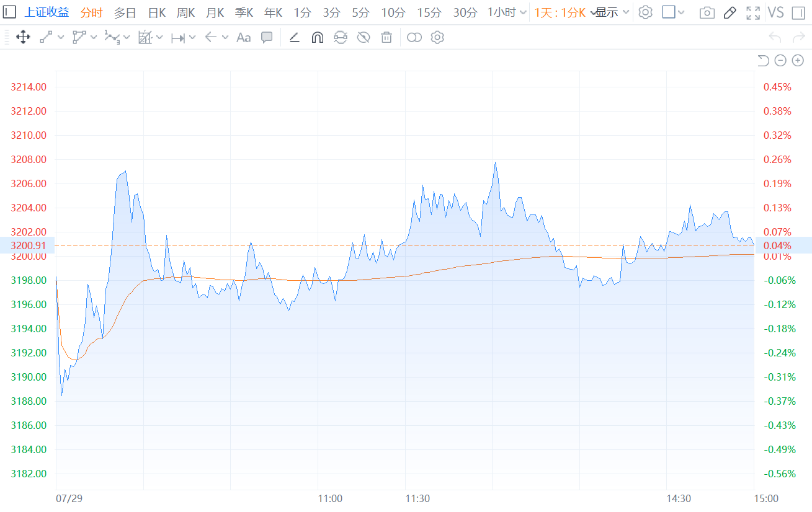Choose the 1分 interval

pyautogui.click(x=302, y=12)
